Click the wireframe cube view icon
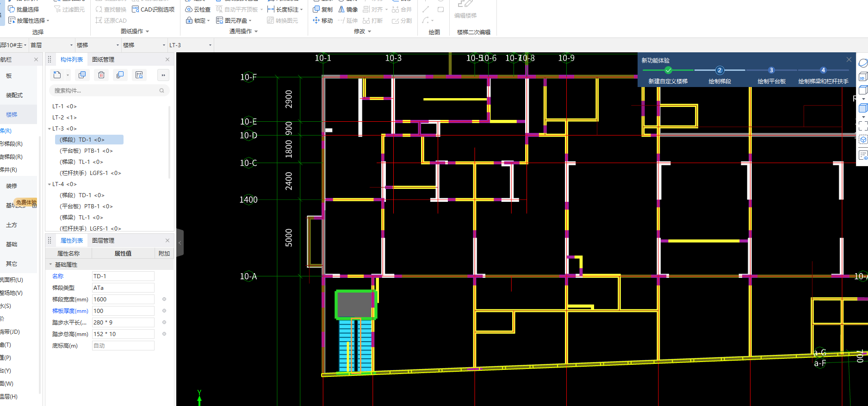The height and width of the screenshot is (406, 868). [x=863, y=90]
